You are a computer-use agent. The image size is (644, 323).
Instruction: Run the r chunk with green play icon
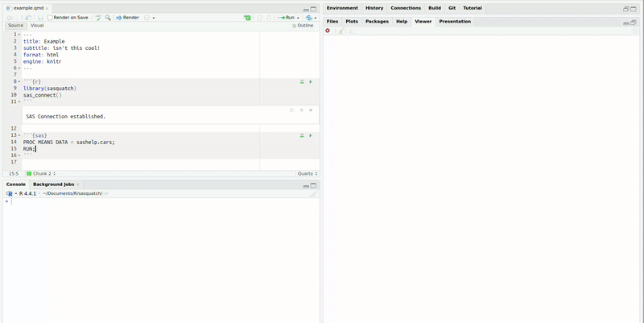[x=311, y=81]
